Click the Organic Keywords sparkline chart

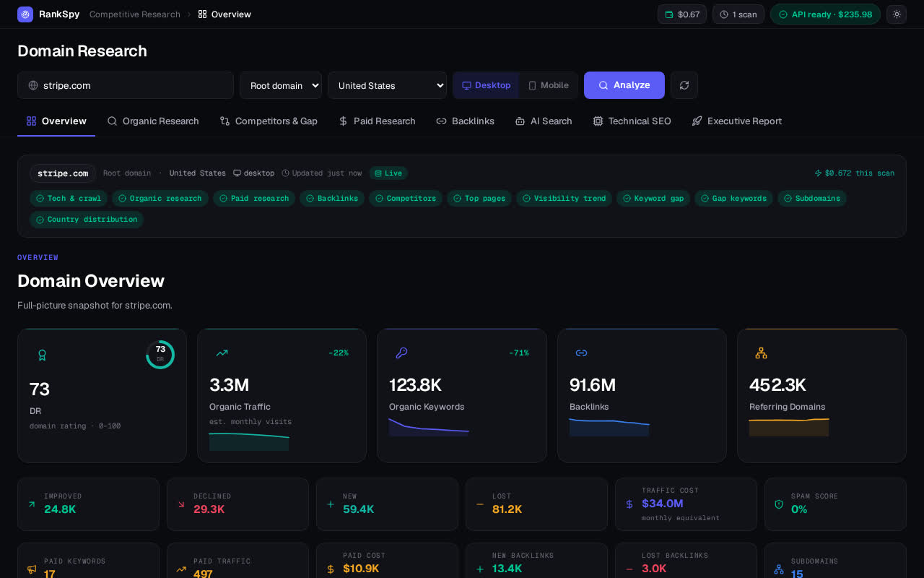tap(429, 427)
